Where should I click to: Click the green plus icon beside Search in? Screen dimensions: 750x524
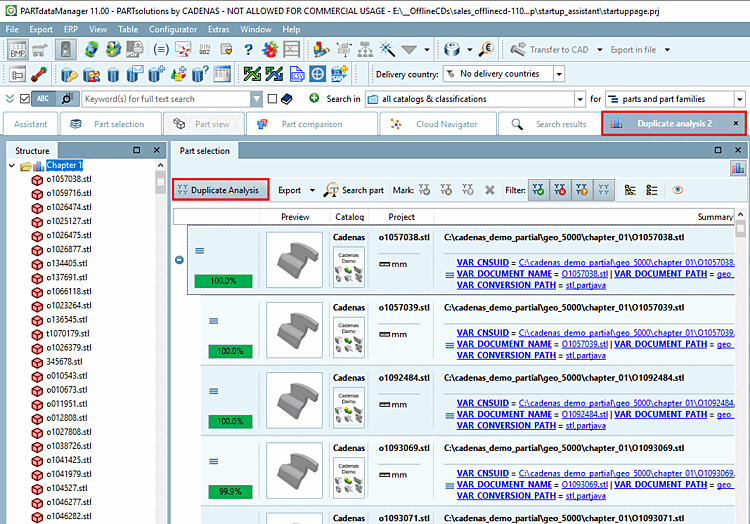point(314,99)
